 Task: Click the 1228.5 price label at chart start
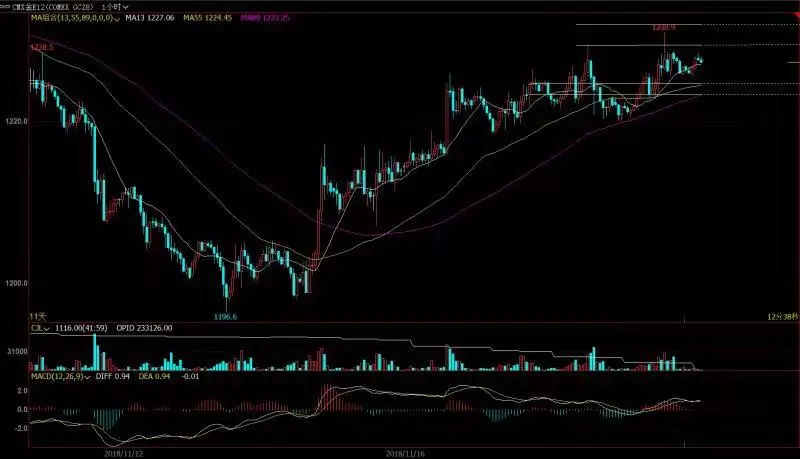41,47
